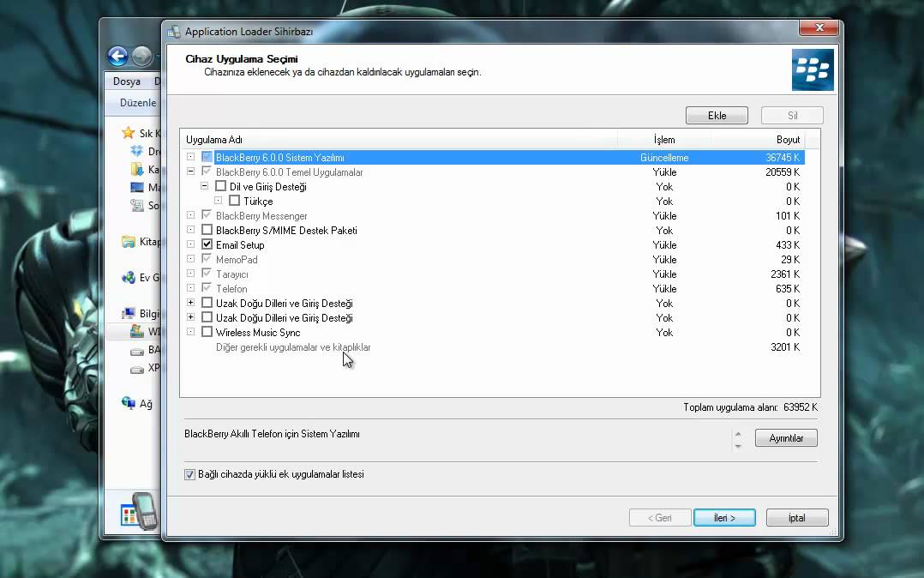Click İleri to proceed
This screenshot has height=578, width=924.
click(724, 518)
